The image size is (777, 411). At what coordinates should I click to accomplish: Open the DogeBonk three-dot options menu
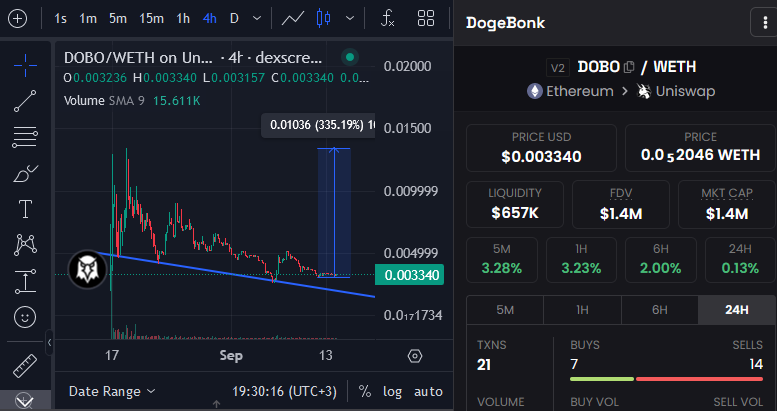[764, 22]
